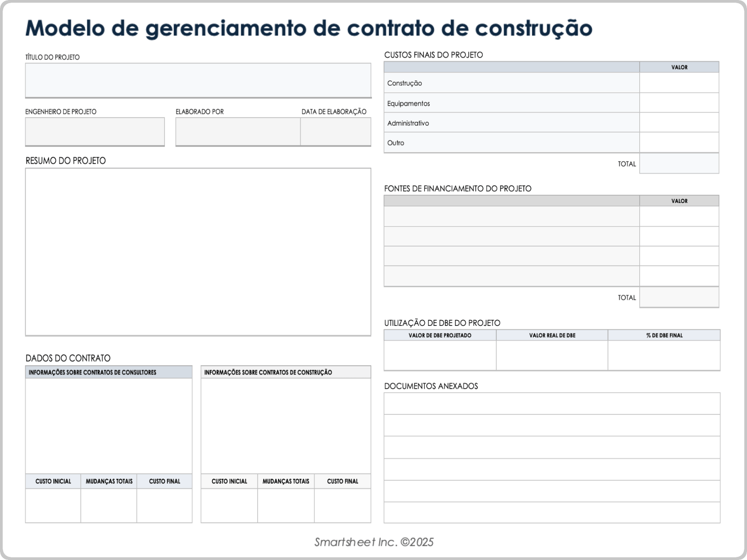Click the Fontes de Financiamento total cell
The height and width of the screenshot is (560, 747).
679,297
